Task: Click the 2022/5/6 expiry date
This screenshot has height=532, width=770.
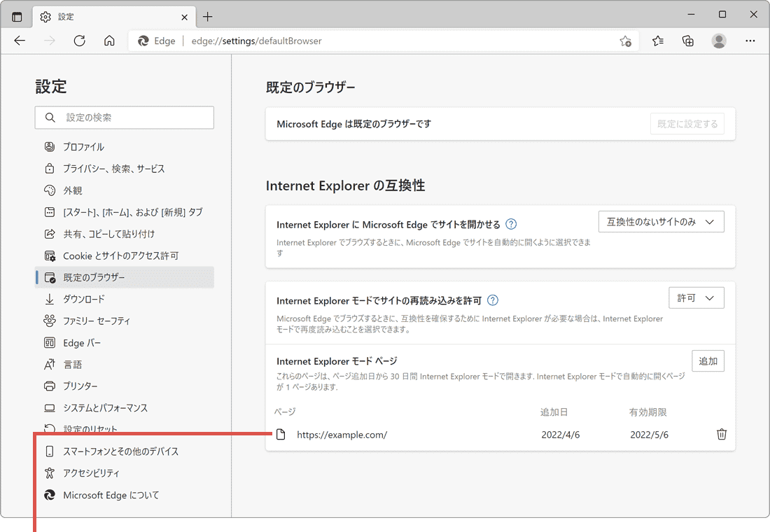Action: click(649, 435)
